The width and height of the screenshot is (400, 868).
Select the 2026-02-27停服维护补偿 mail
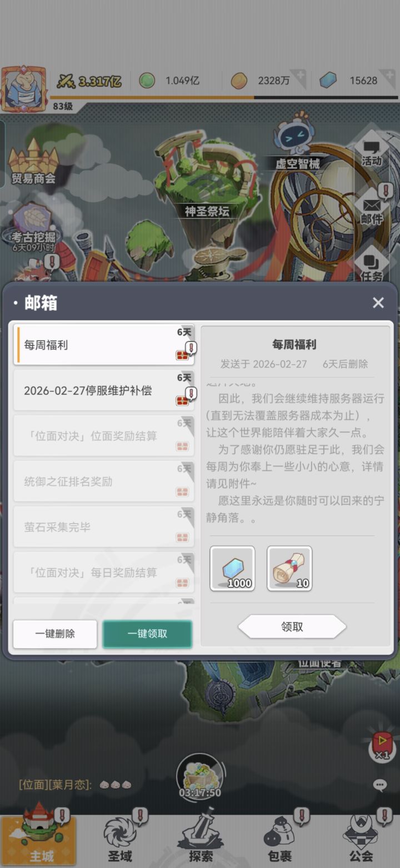click(104, 390)
